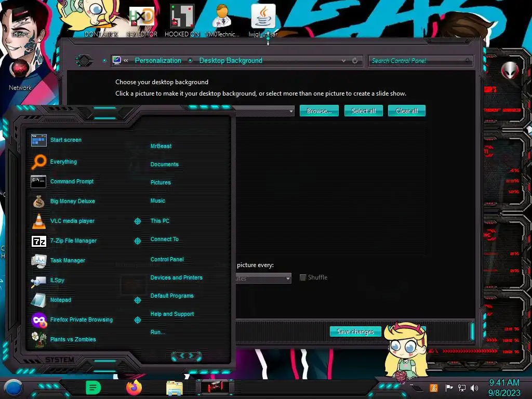Click the network tray icon

pos(461,388)
